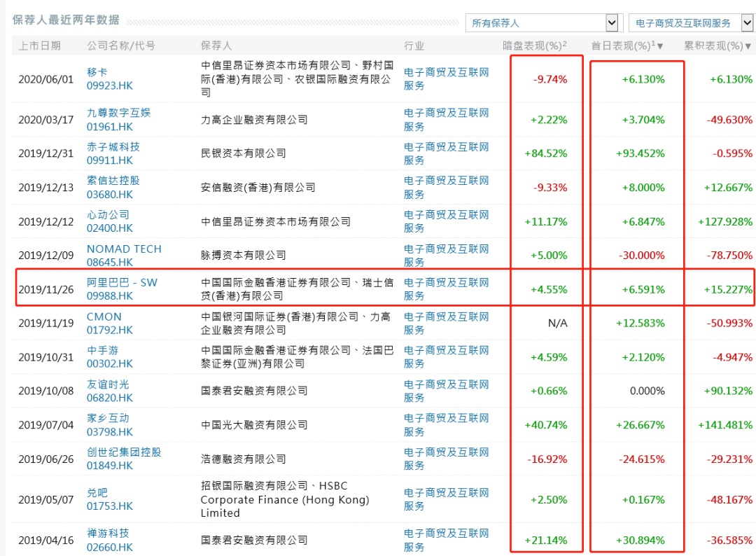
Task: Click the 行业 column header
Action: click(414, 46)
